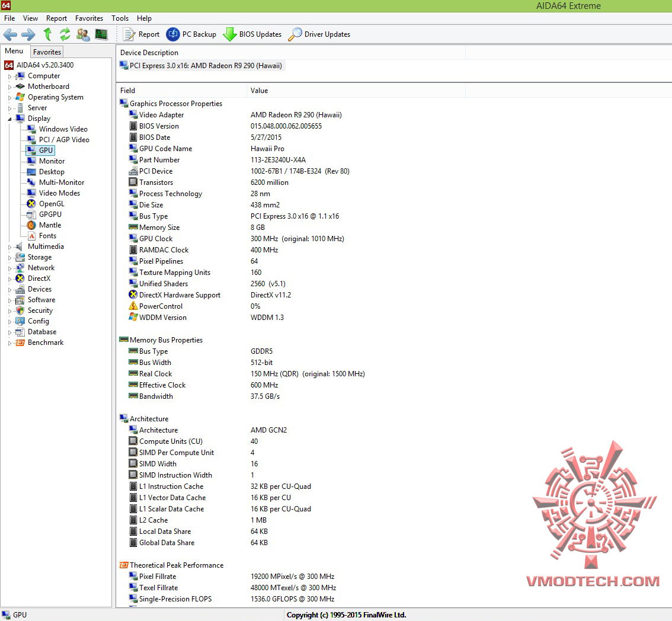Image resolution: width=672 pixels, height=621 pixels.
Task: Select the Compute Units (CU) row
Action: point(193,441)
